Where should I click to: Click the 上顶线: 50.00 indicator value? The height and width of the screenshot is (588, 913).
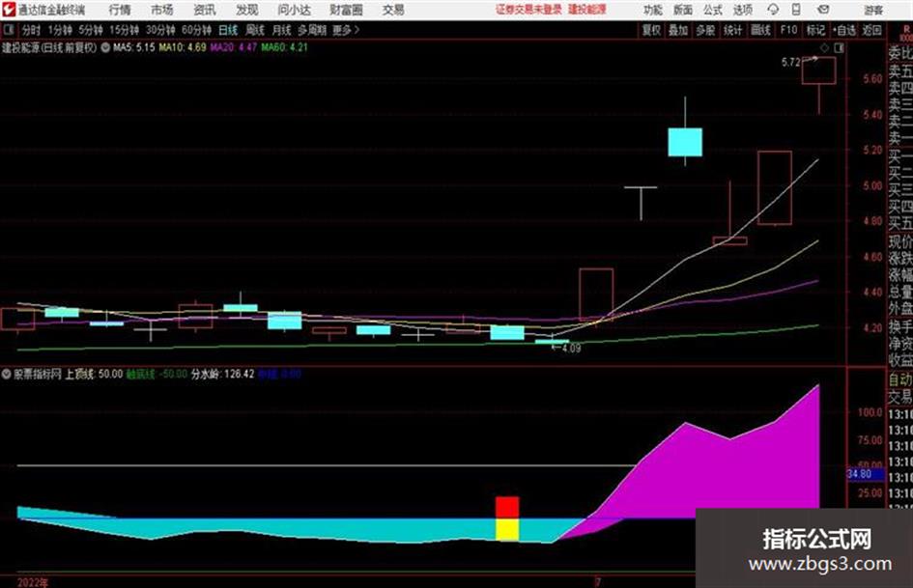94,374
